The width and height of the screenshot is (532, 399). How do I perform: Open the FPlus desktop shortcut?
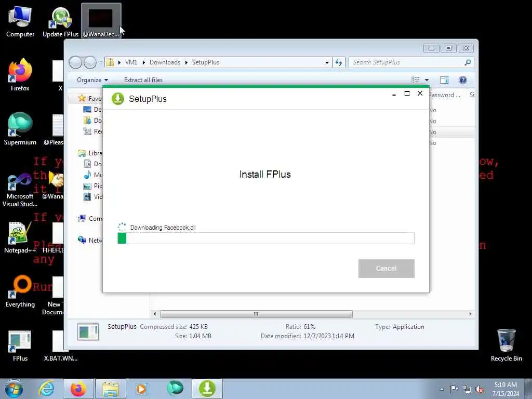[x=20, y=345]
